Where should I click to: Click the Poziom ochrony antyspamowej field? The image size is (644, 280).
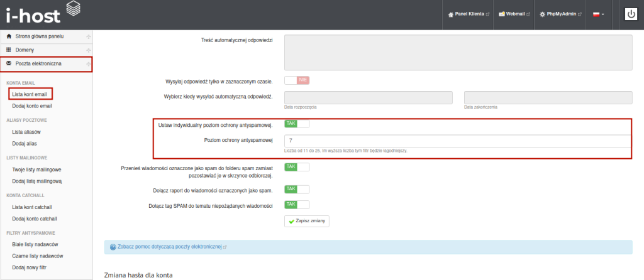[x=457, y=141]
